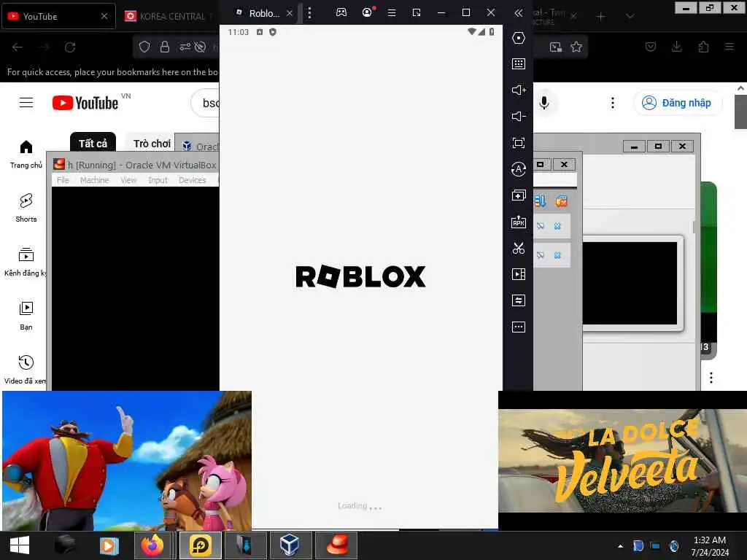Open the browser downloads arrow icon

(x=676, y=47)
